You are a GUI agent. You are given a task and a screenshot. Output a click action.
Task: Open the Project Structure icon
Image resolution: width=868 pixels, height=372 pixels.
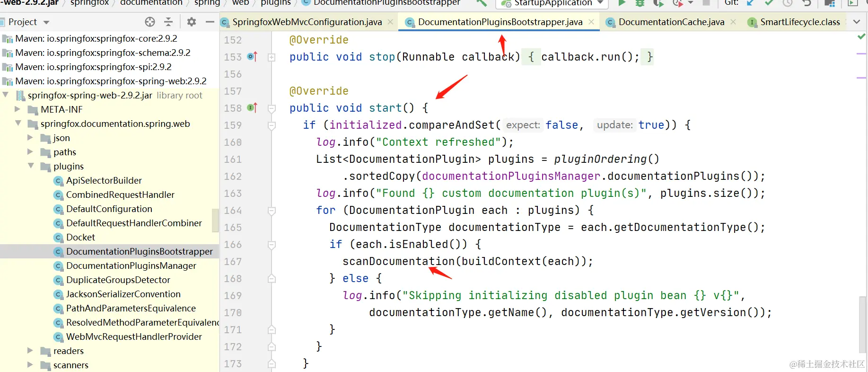click(x=830, y=3)
